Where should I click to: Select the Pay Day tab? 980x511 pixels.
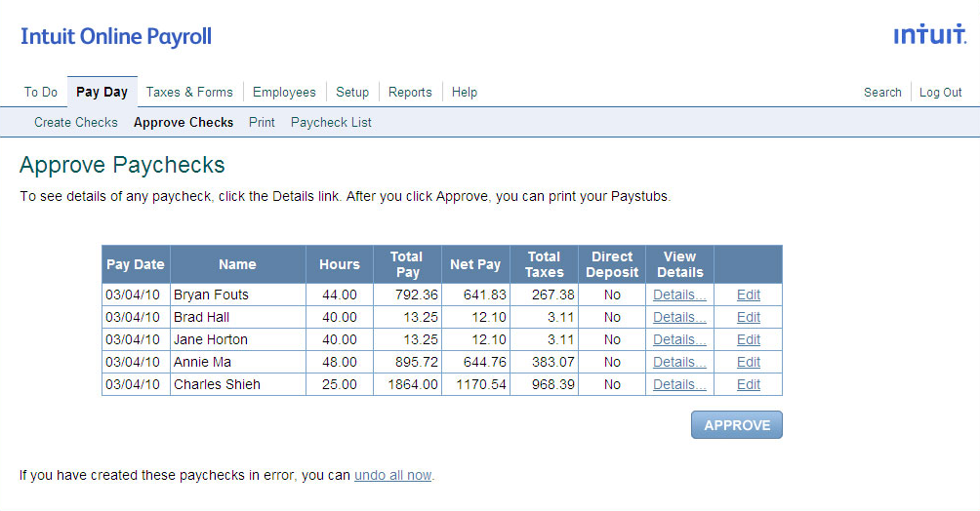point(102,92)
